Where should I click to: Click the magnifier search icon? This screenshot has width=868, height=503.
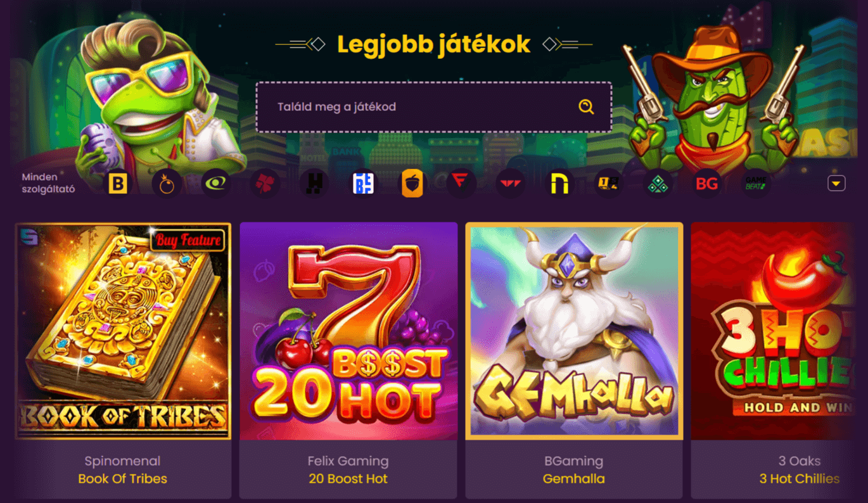(586, 106)
